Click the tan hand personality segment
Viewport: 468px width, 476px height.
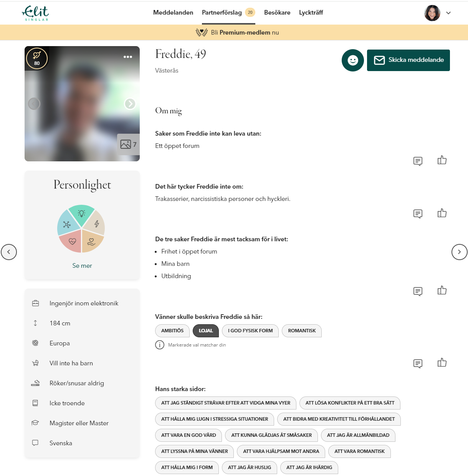pos(91,242)
